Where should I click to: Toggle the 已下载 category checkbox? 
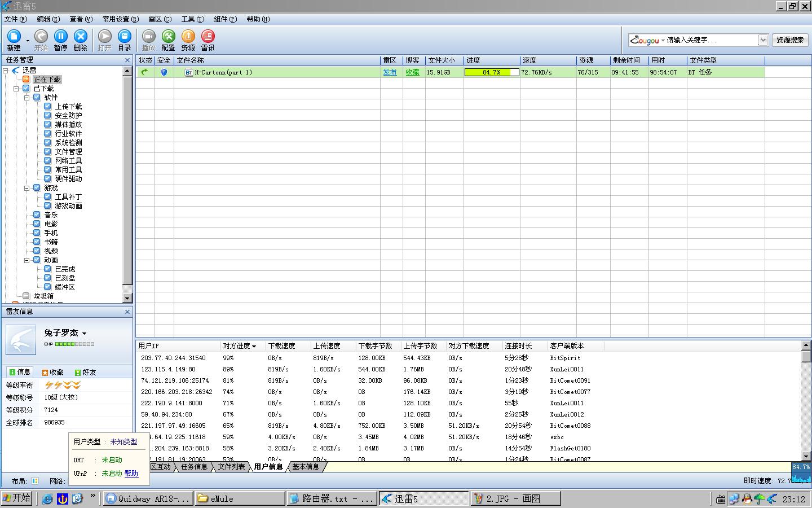coord(26,89)
